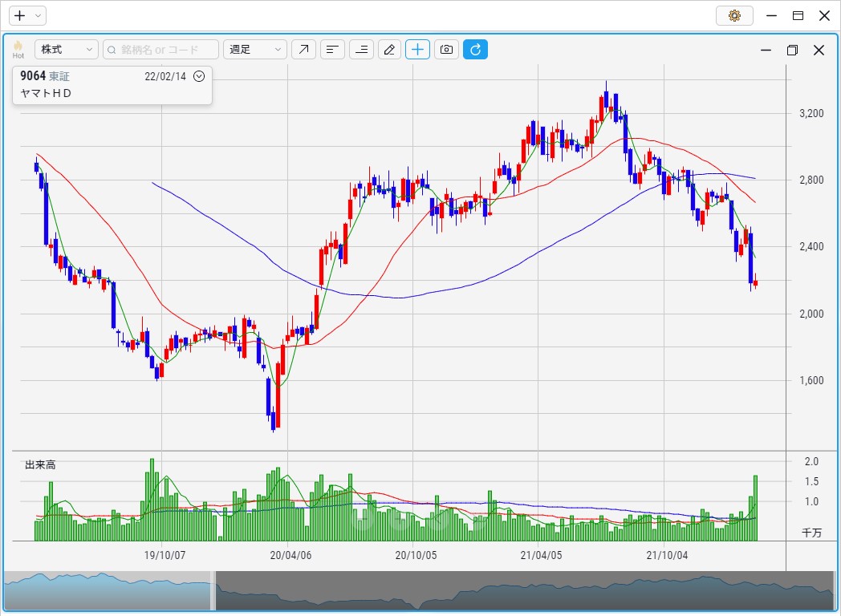Maximize the inner chart panel

tap(792, 50)
